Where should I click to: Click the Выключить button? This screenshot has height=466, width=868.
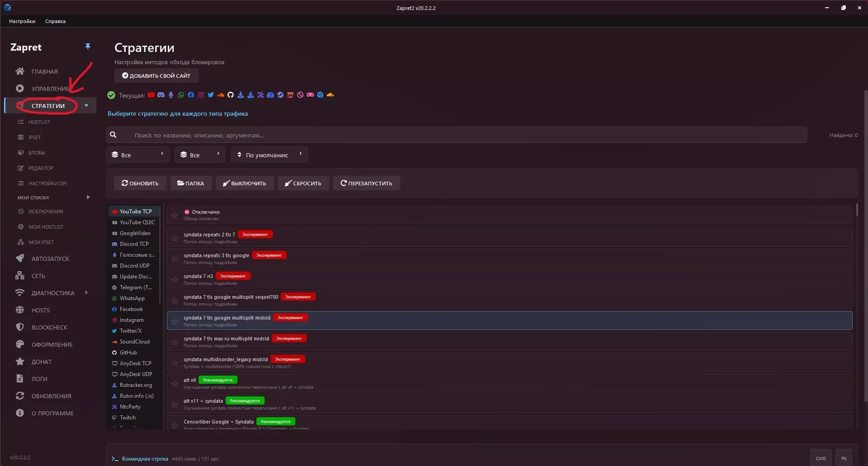click(x=245, y=183)
